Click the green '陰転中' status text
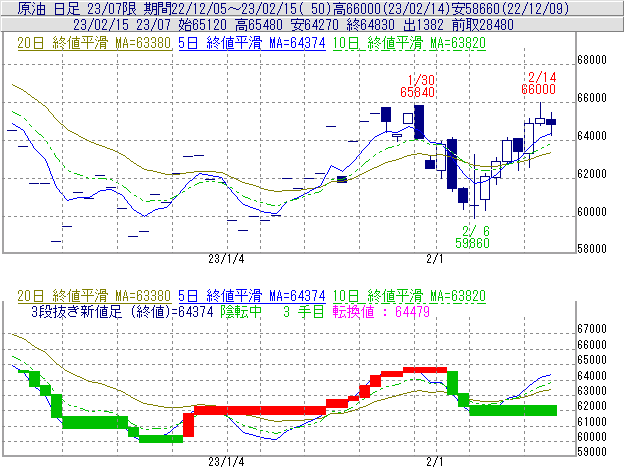This screenshot has width=624, height=475. pyautogui.click(x=241, y=312)
